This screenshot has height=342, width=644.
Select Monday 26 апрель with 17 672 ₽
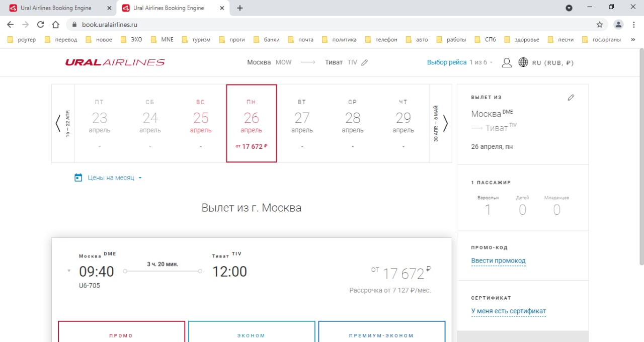coord(252,123)
